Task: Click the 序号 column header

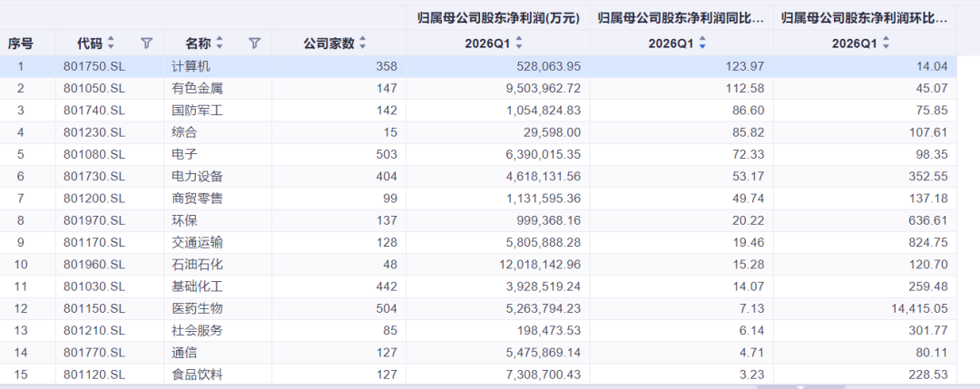Action: 21,44
